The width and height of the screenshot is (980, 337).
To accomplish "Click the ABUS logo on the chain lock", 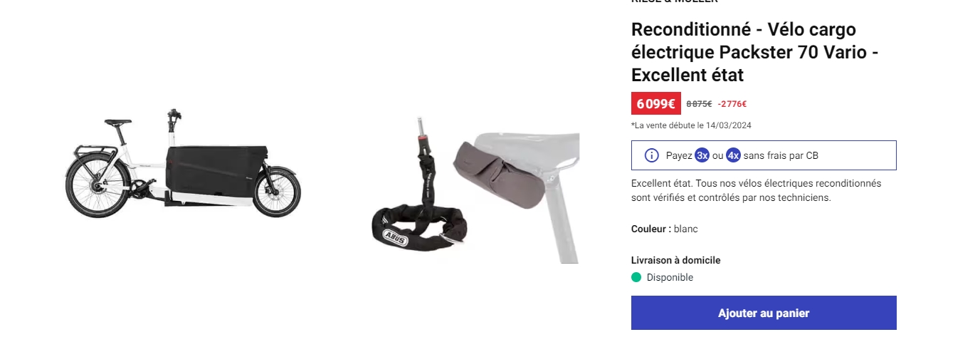I will pos(395,237).
